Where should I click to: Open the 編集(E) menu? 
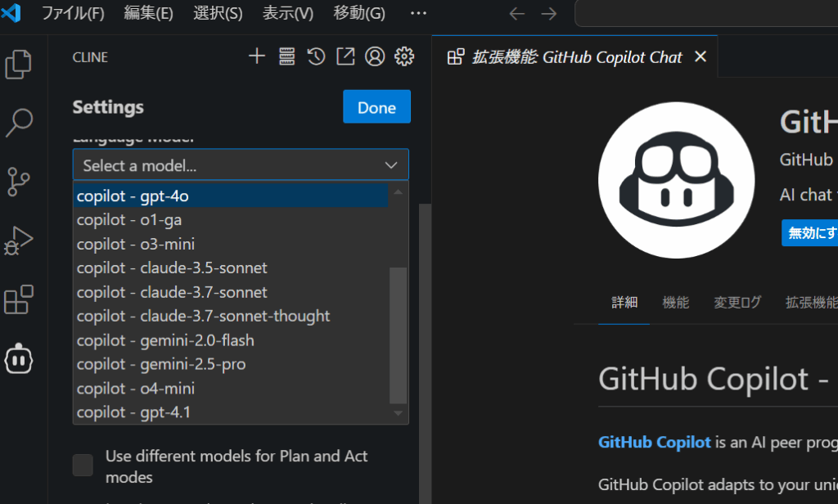(149, 13)
